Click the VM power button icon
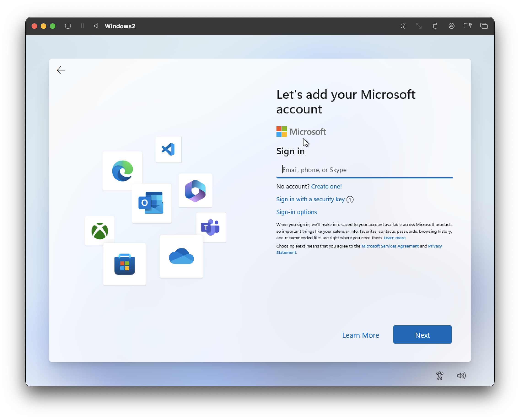The width and height of the screenshot is (520, 420). coord(68,26)
